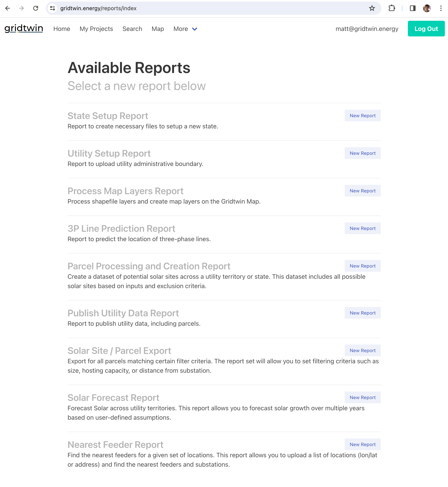Go to My Projects
Screen dimensions: 448x487
coord(96,29)
